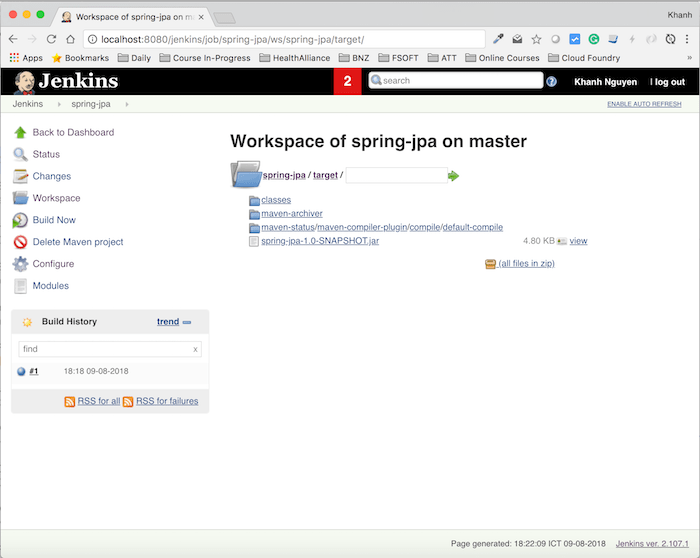This screenshot has height=558, width=700.
Task: Clear the find field with the x
Action: point(195,350)
